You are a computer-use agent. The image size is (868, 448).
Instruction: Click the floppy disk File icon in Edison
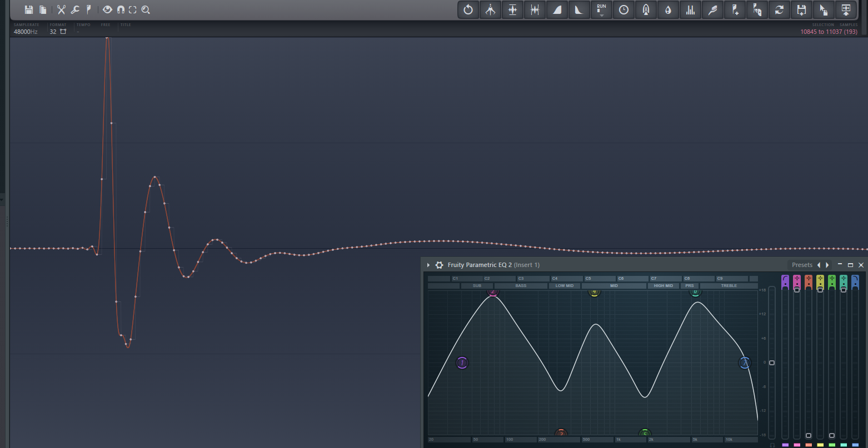pyautogui.click(x=29, y=10)
